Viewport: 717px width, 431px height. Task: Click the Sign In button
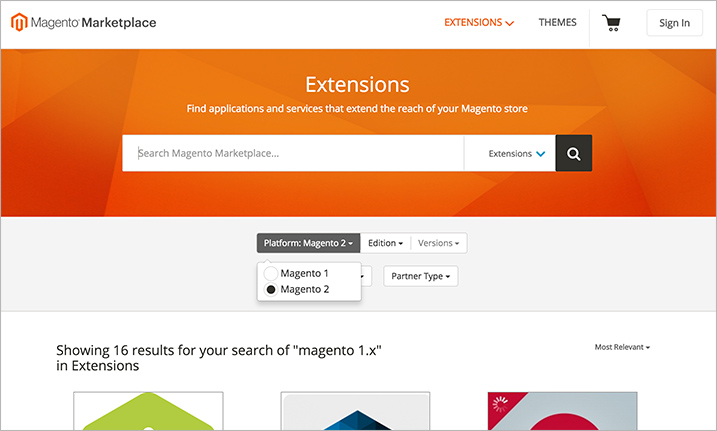(x=674, y=23)
